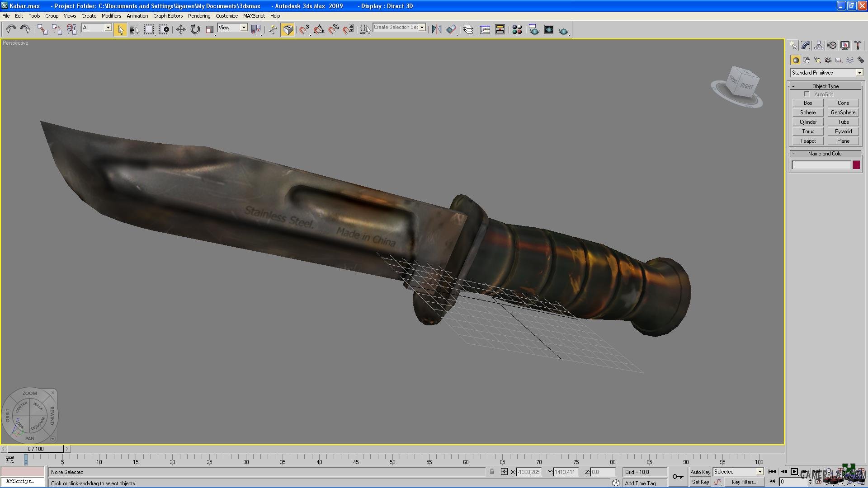Viewport: 868px width, 488px height.
Task: Activate the Select and Move tool
Action: click(180, 29)
